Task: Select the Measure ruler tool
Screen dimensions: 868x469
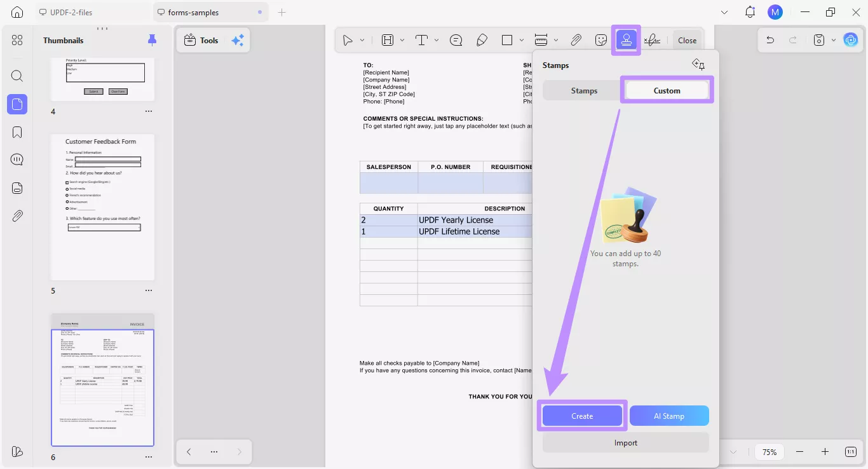Action: (541, 40)
